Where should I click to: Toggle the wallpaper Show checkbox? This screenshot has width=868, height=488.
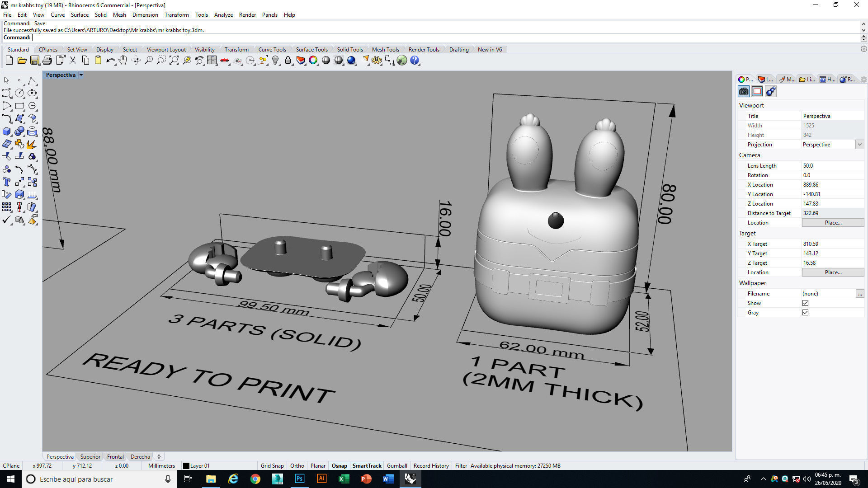click(805, 303)
